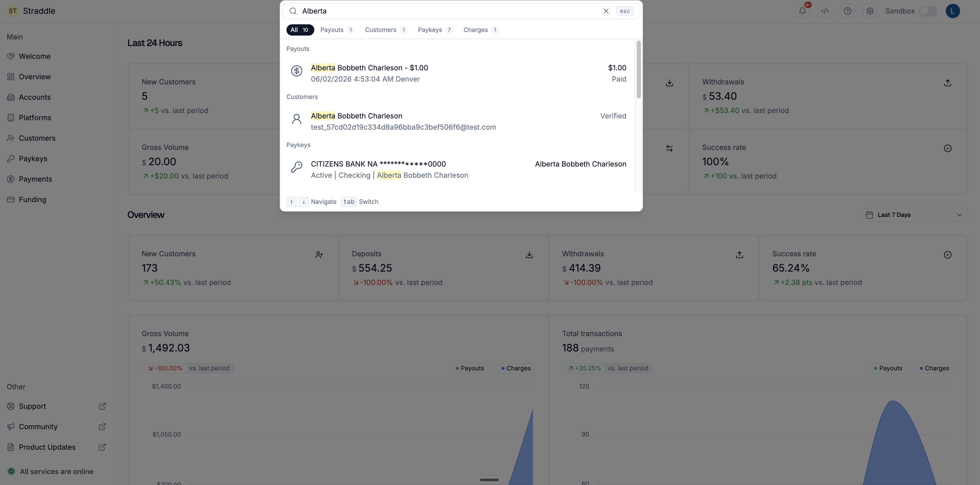
Task: Switch to the Charges results tab
Action: click(x=481, y=30)
